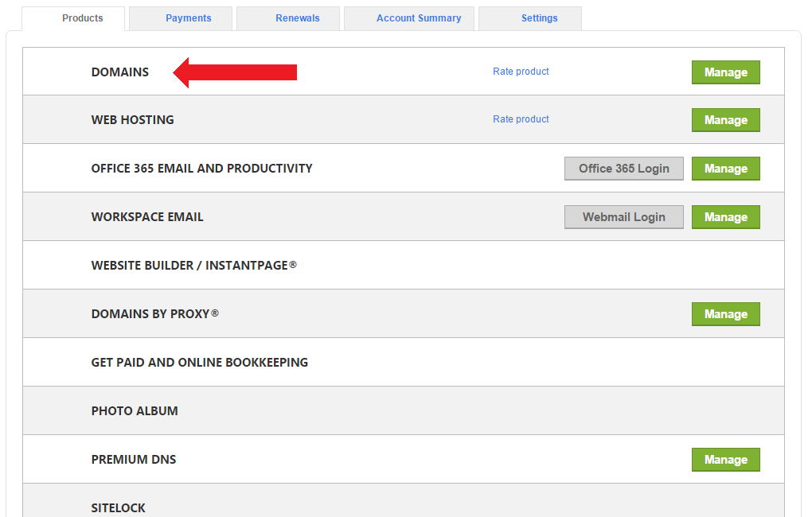Expand the SITELOCK row

pyautogui.click(x=404, y=501)
